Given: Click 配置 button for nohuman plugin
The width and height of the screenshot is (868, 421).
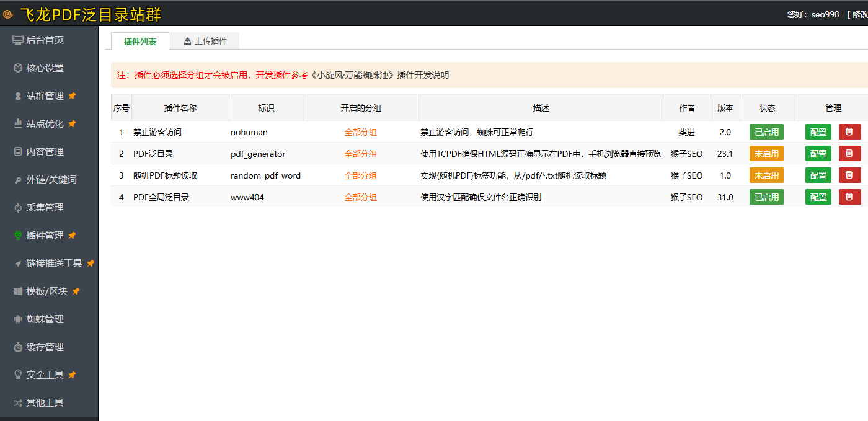Looking at the screenshot, I should (x=818, y=131).
